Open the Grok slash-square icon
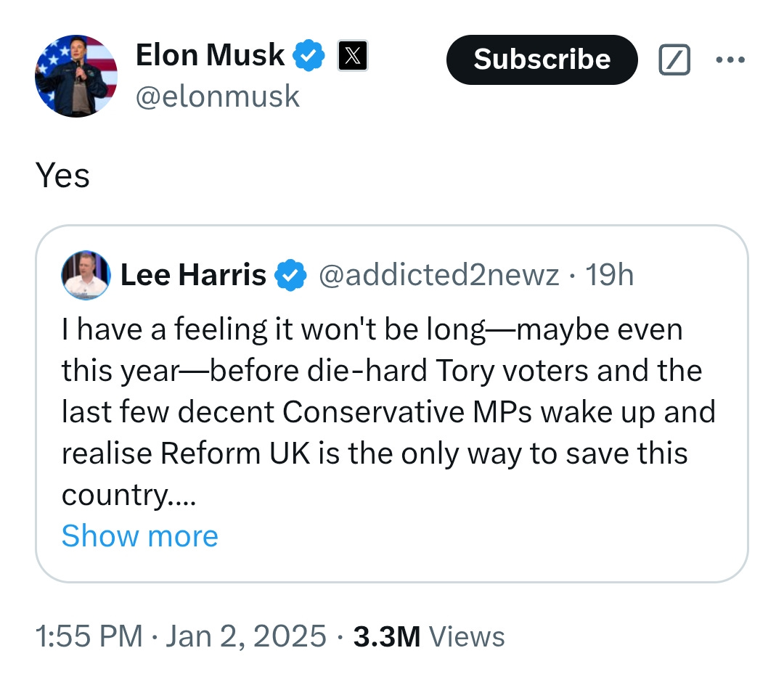 click(x=674, y=60)
